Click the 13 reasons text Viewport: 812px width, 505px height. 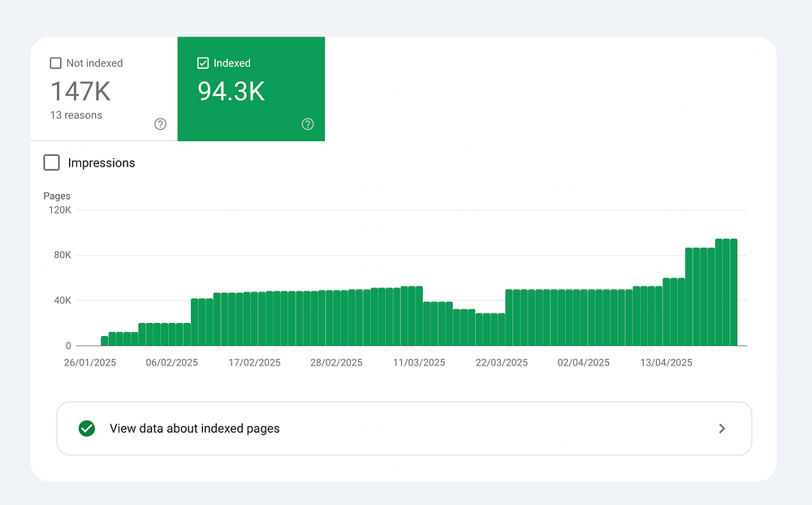[x=76, y=115]
